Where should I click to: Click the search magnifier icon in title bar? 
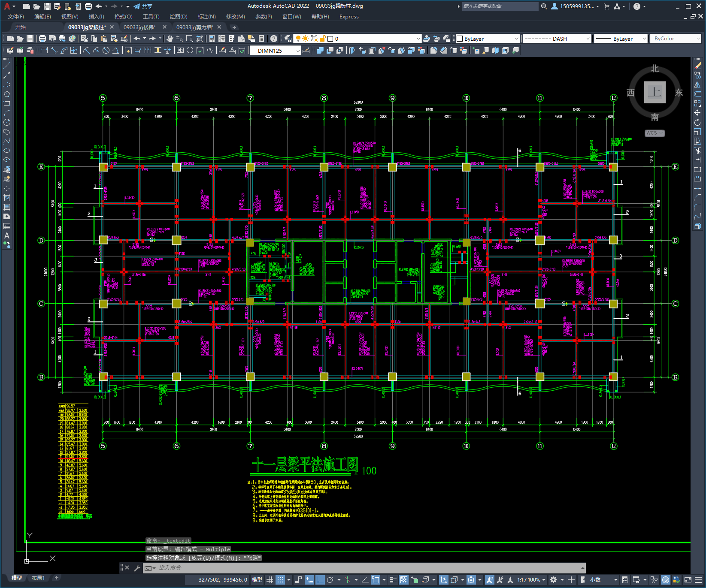pos(544,6)
